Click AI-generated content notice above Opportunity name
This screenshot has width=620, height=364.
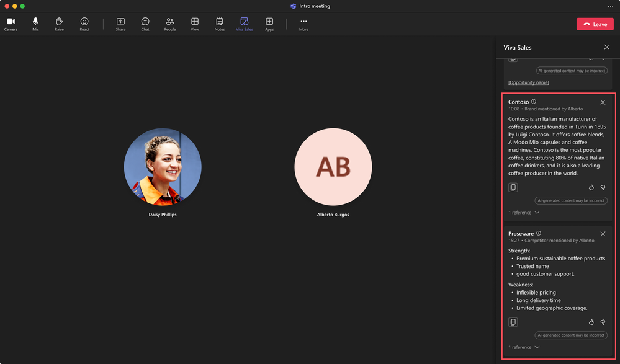click(x=572, y=71)
